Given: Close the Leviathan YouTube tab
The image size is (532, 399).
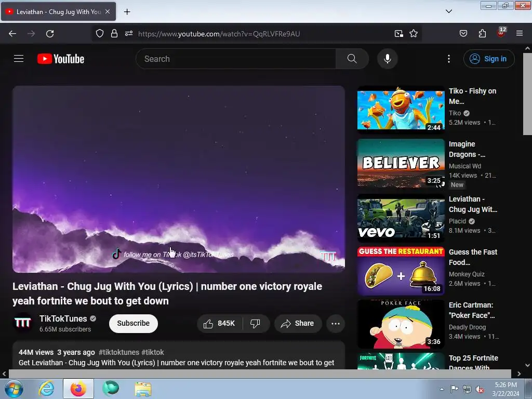Looking at the screenshot, I should click(x=108, y=11).
